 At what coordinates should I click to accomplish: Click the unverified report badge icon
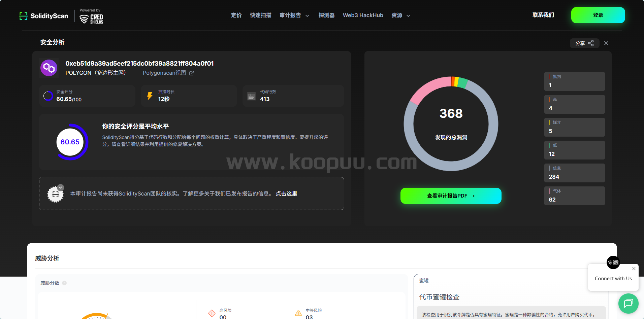[x=56, y=194]
